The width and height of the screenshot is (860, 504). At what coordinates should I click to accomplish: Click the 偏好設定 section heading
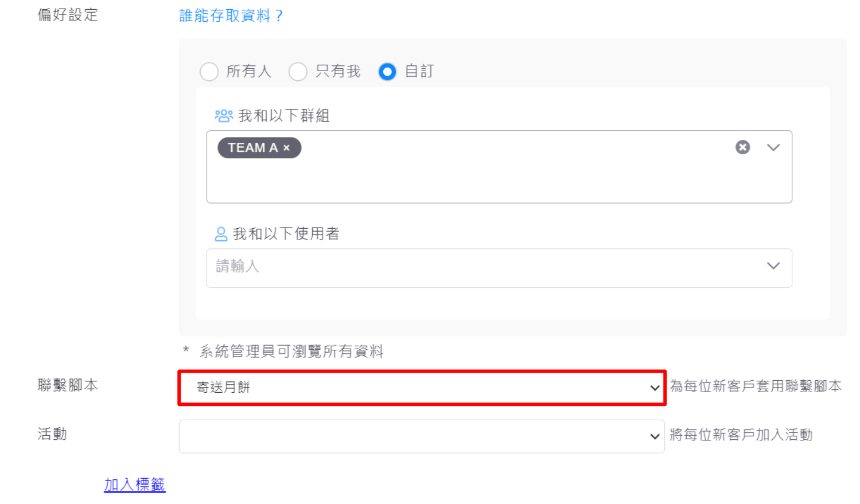pos(68,15)
